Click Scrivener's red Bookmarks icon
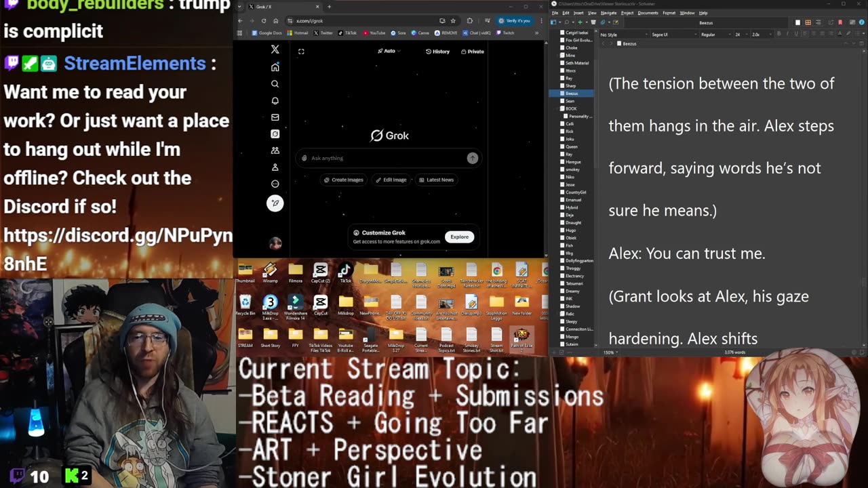This screenshot has height=488, width=868. click(840, 22)
